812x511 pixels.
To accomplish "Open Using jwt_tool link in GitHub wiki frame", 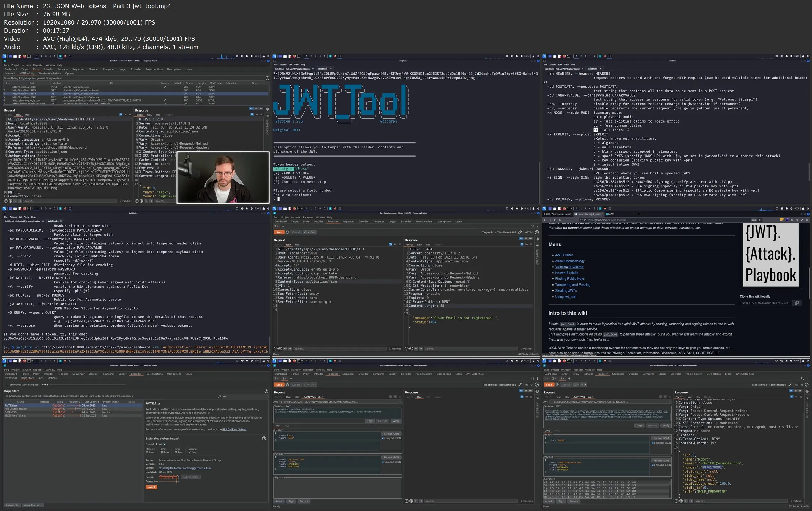I will click(x=565, y=297).
